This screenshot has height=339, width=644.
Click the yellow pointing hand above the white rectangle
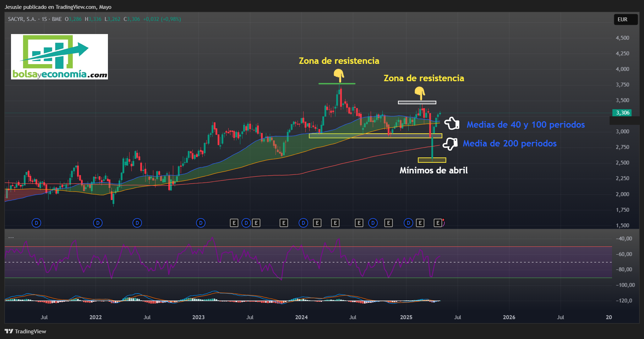pyautogui.click(x=420, y=93)
